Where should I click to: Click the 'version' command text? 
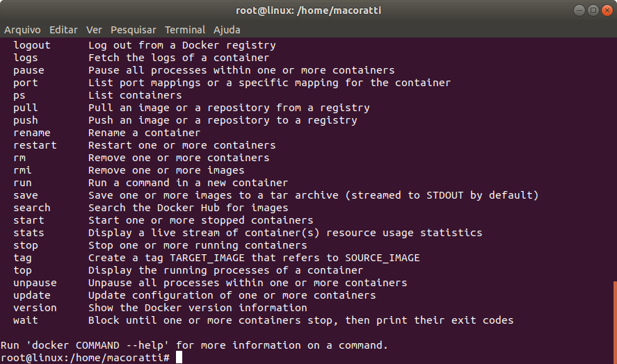(35, 308)
